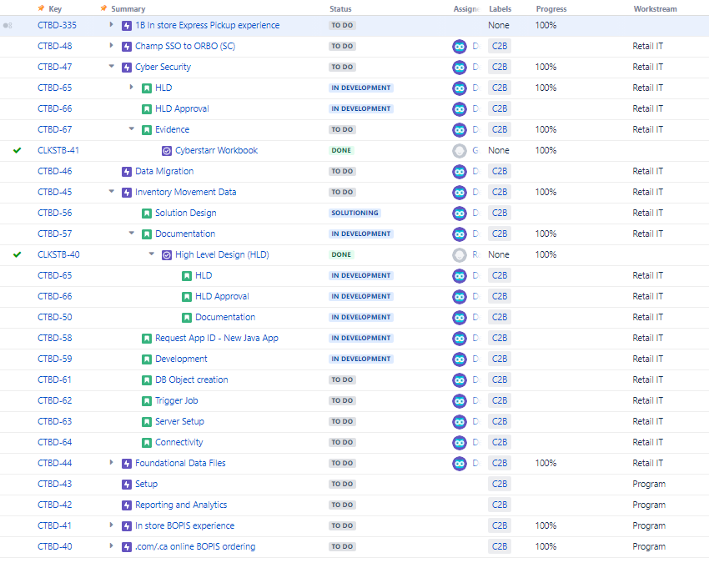Image resolution: width=709 pixels, height=588 pixels.
Task: Collapse the Evidence story
Action: tap(131, 128)
